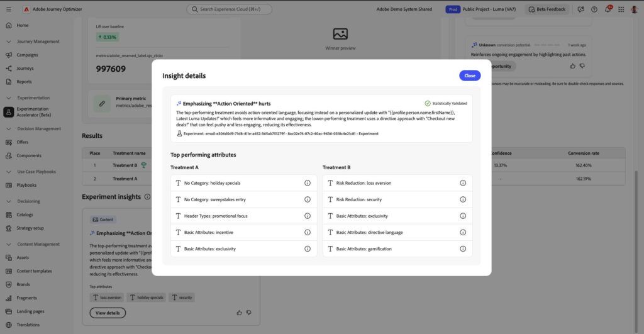Collapse the Content Management section

9,244
